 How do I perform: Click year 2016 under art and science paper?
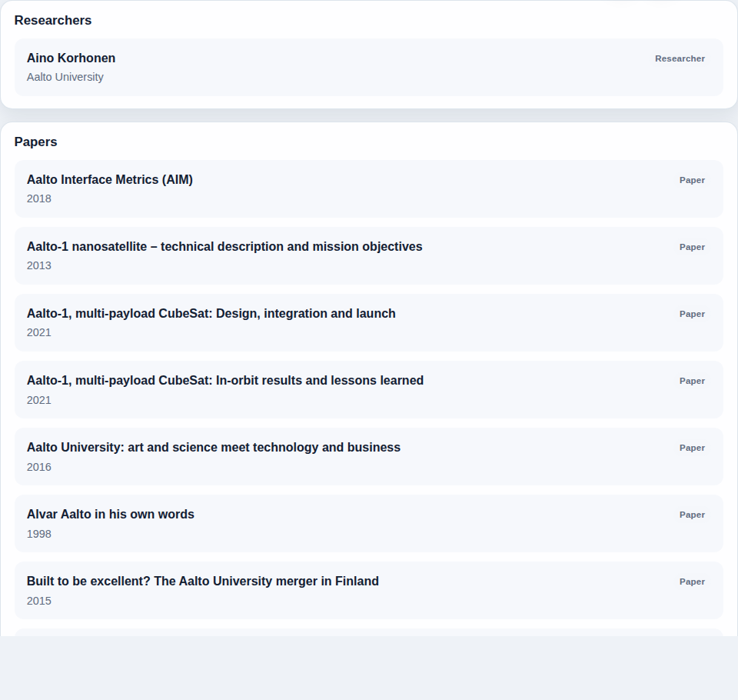point(39,467)
